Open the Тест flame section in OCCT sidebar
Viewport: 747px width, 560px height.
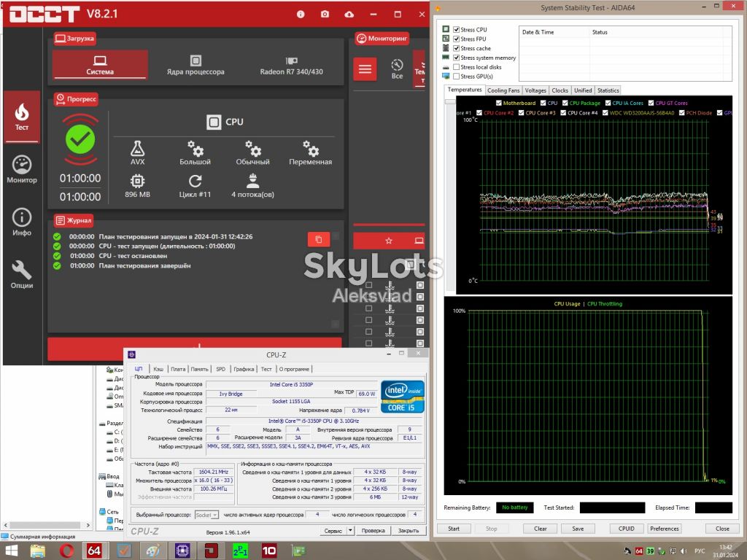[22, 117]
